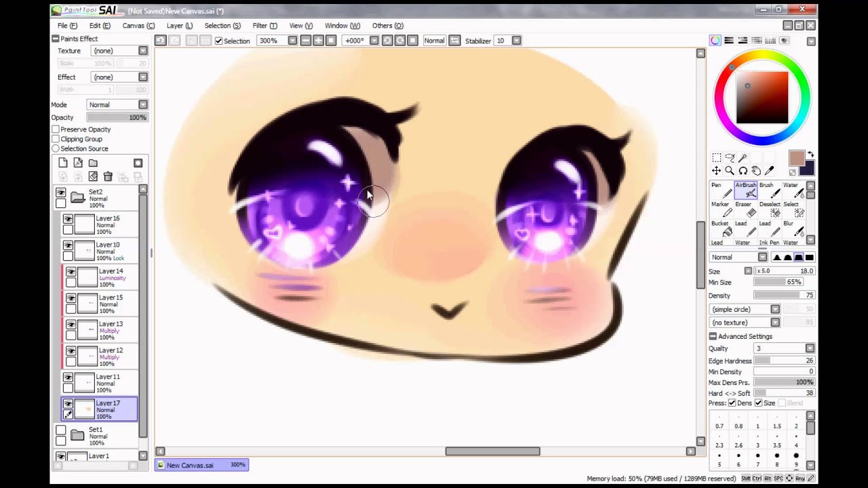Select the Pen tool
Viewport: 868px width, 488px height.
[x=721, y=190]
